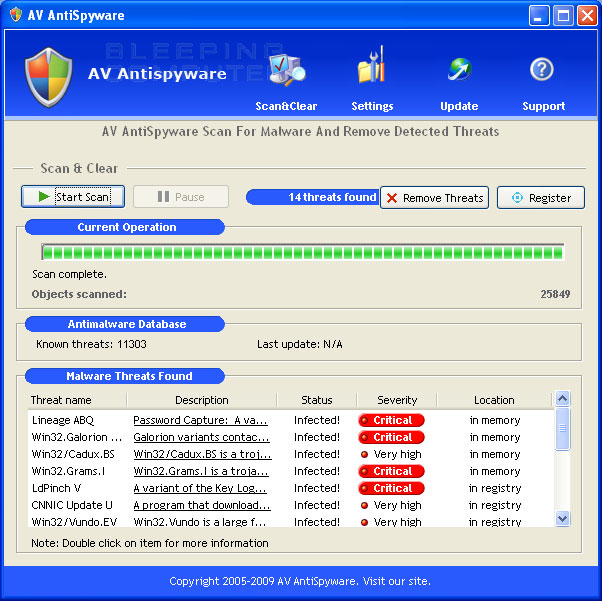Select the Win32.Galorion threat row
The height and width of the screenshot is (601, 602).
[x=291, y=437]
